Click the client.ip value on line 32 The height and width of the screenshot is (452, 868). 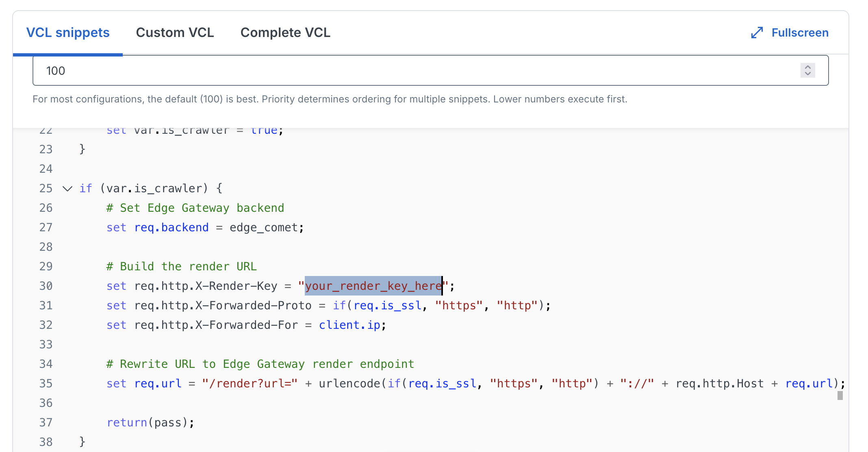click(x=349, y=325)
